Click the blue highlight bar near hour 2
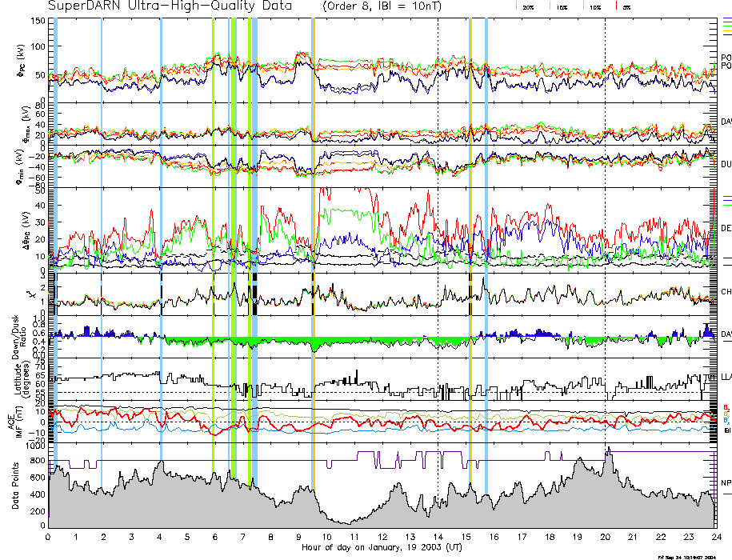 [102, 252]
